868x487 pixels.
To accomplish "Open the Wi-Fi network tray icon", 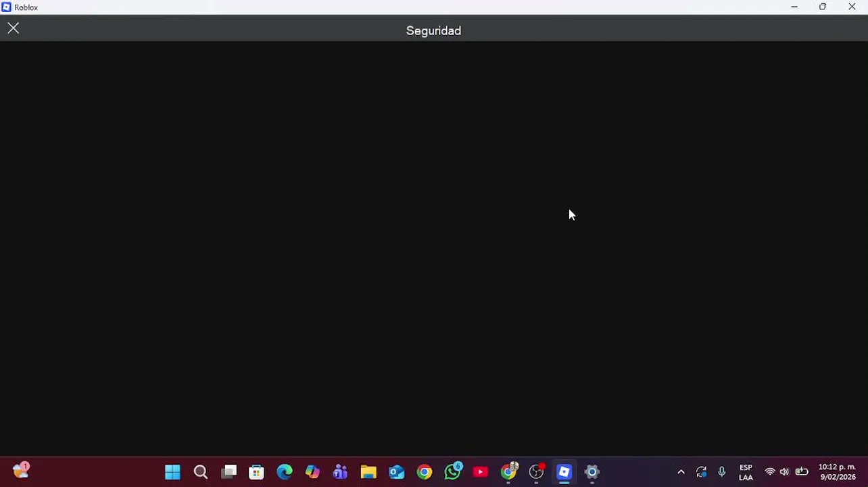I will pyautogui.click(x=770, y=472).
